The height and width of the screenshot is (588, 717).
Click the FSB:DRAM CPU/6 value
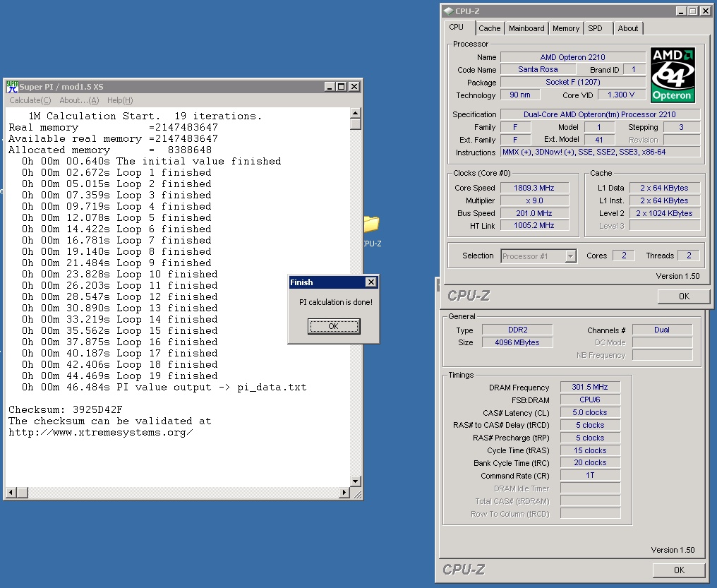(x=590, y=400)
